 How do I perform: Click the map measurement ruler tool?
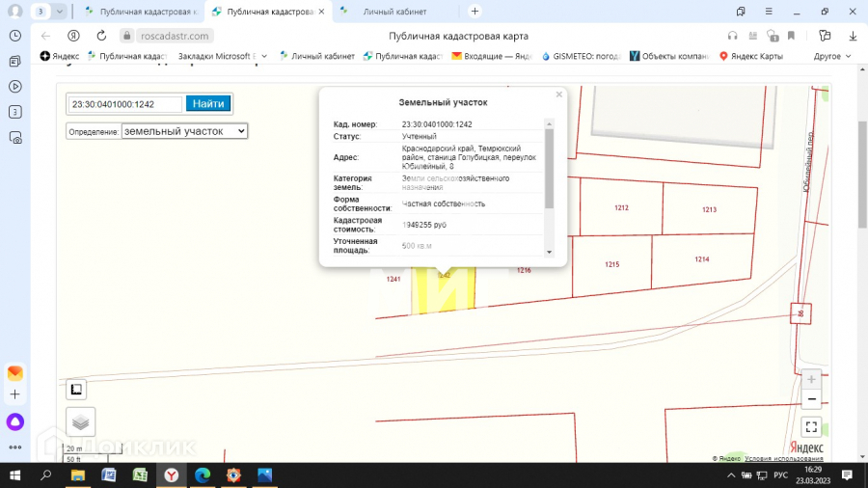(x=76, y=390)
